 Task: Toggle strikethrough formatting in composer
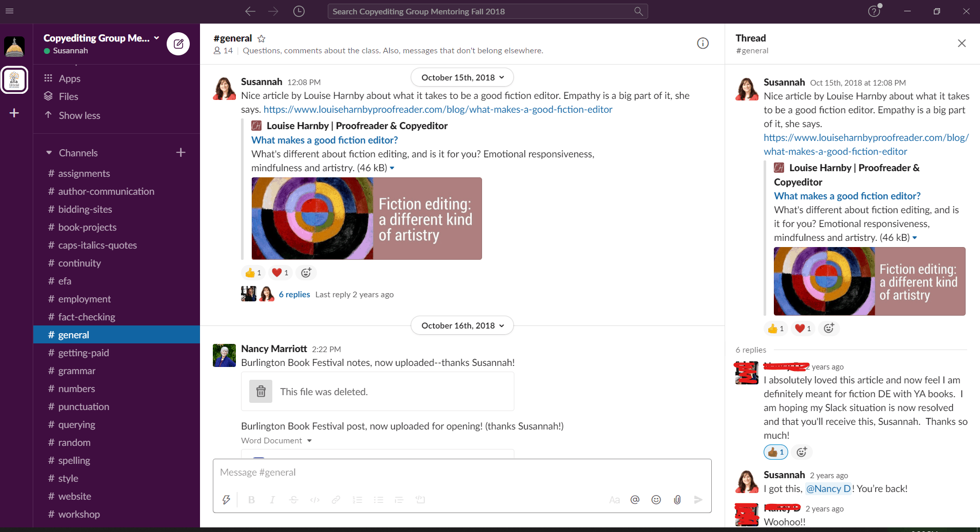click(293, 500)
